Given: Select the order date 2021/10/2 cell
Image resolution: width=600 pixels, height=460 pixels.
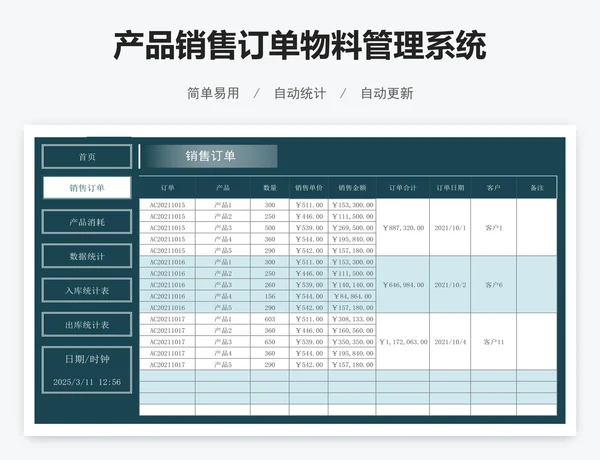Looking at the screenshot, I should 450,285.
